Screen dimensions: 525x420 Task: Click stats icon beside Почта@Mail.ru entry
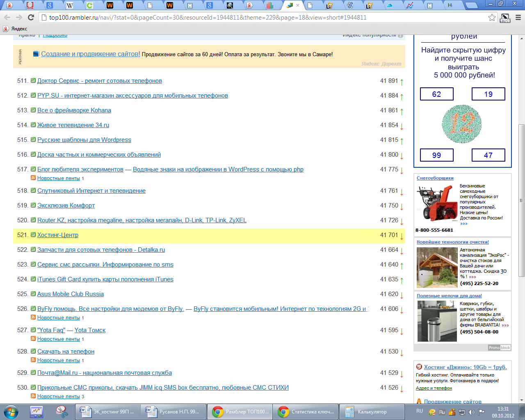[x=33, y=372]
